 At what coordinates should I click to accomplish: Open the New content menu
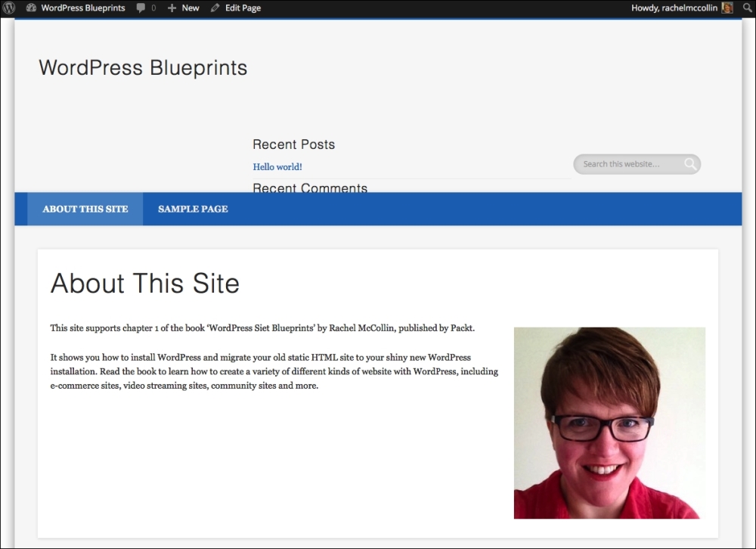(191, 8)
